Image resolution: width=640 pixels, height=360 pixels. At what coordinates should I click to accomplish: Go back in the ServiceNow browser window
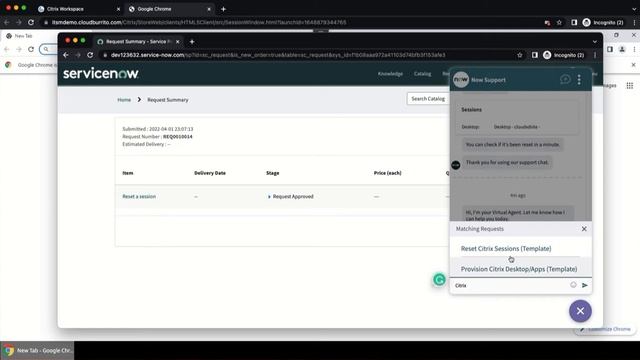point(66,55)
